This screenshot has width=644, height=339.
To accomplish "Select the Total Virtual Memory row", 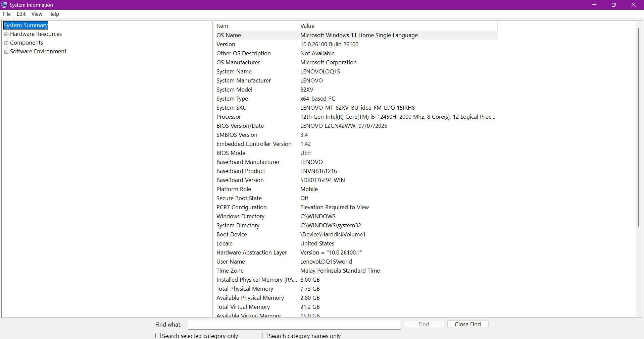I will tap(356, 307).
